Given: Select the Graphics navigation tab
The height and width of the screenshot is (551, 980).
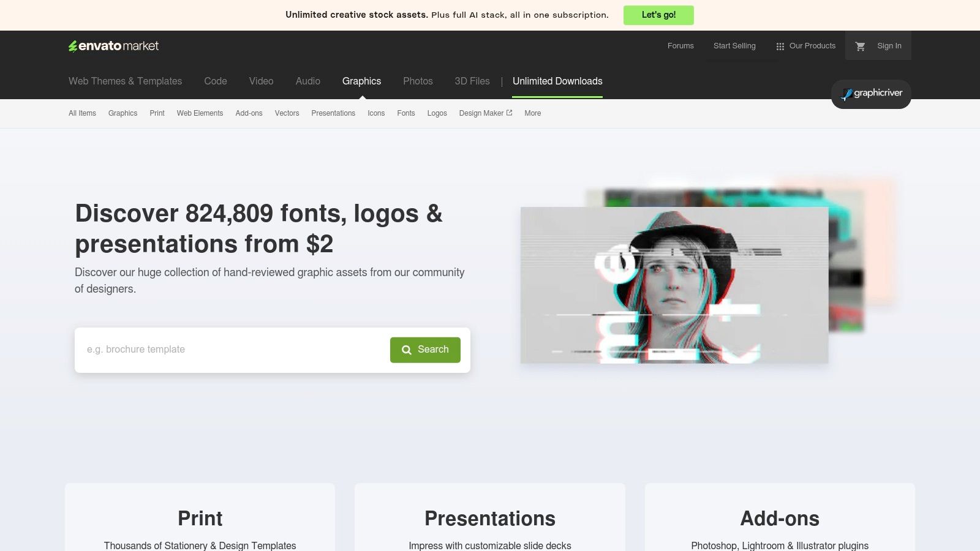Looking at the screenshot, I should coord(361,81).
